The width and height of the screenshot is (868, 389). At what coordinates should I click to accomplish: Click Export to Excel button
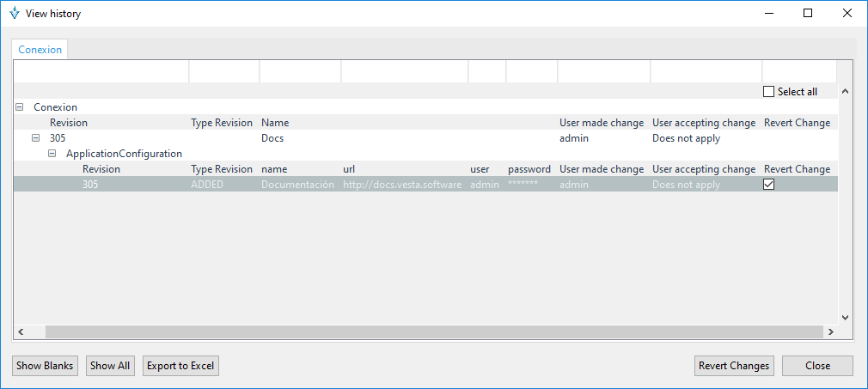tap(180, 366)
